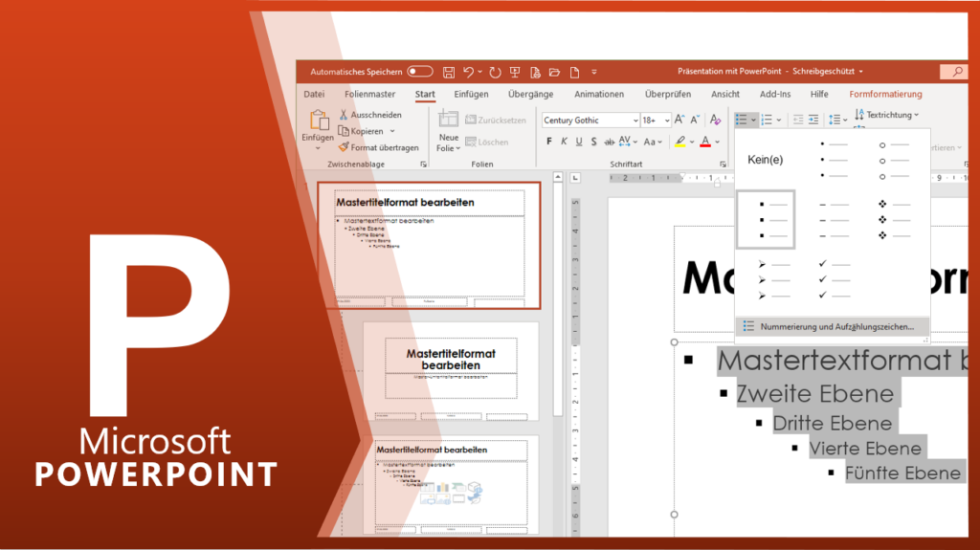Click the line spacing icon
The height and width of the screenshot is (550, 980).
pyautogui.click(x=835, y=120)
